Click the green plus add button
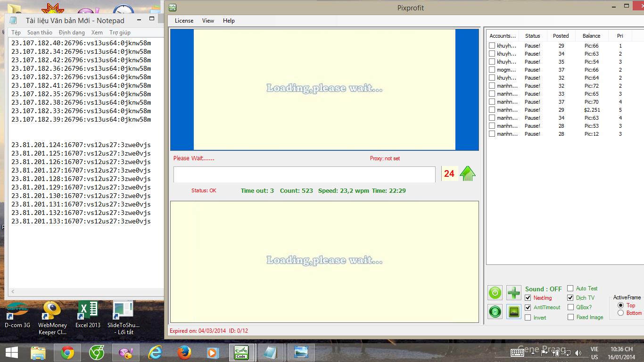 coord(514,293)
